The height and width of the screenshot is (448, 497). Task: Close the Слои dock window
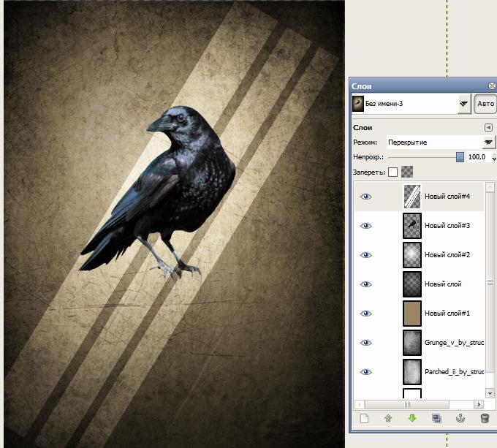[492, 86]
